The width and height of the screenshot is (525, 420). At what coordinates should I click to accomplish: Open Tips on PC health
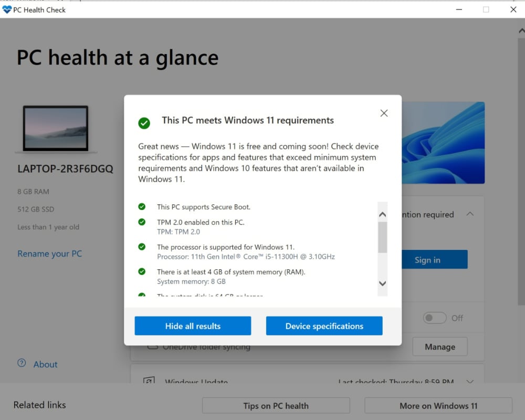(x=276, y=406)
